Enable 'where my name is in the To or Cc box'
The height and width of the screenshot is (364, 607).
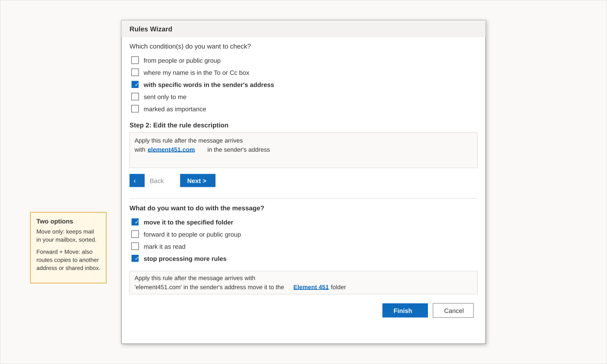pyautogui.click(x=135, y=72)
